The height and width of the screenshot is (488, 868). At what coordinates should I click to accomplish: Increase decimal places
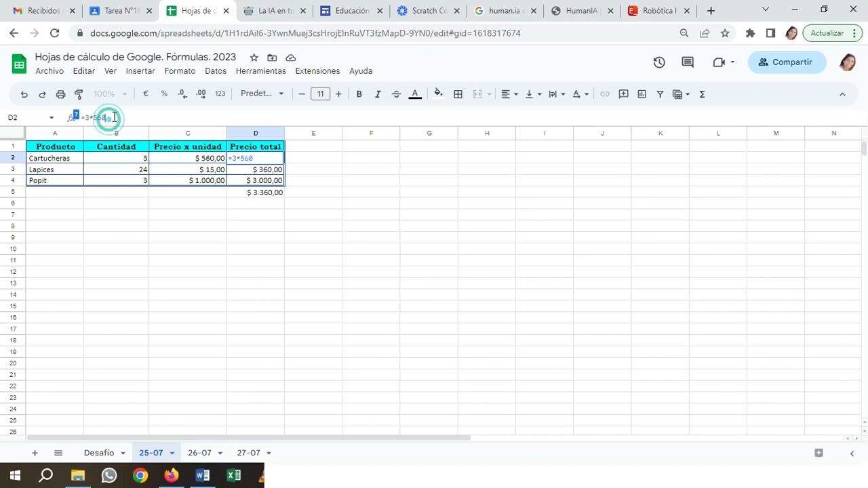click(x=201, y=94)
